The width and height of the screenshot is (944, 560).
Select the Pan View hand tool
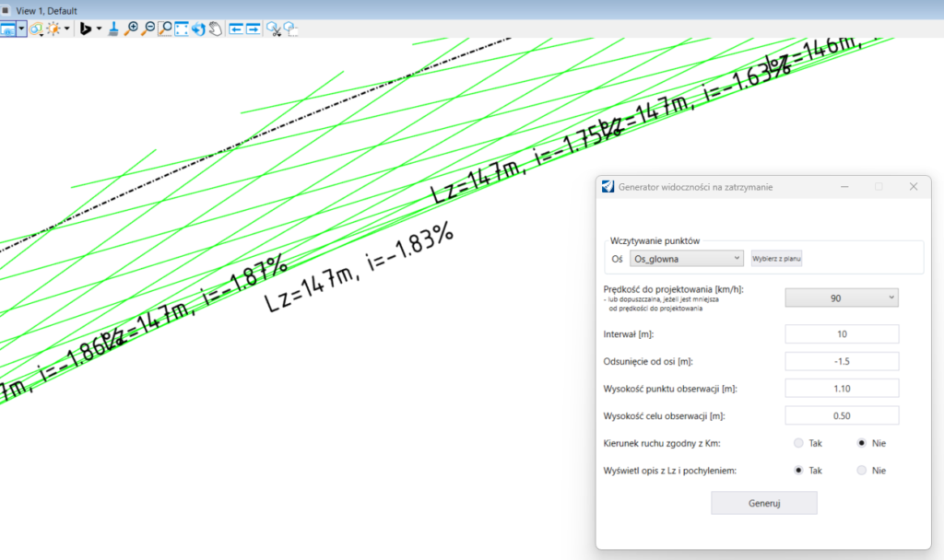215,29
